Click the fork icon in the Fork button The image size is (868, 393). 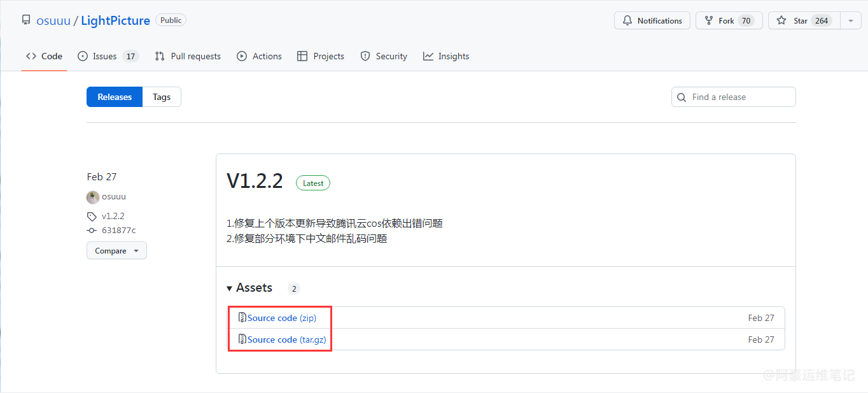click(x=709, y=20)
